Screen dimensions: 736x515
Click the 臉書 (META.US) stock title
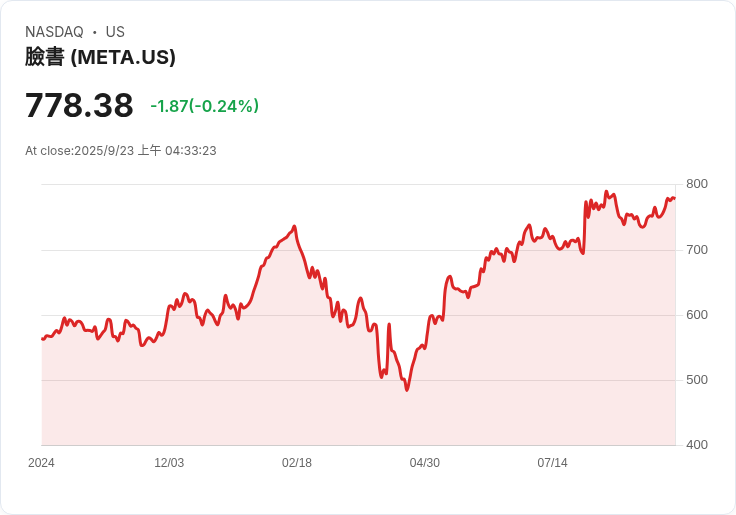point(100,57)
